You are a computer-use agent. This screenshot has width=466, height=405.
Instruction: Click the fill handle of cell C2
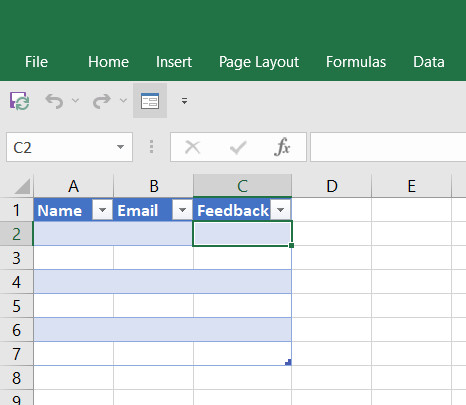(x=292, y=246)
